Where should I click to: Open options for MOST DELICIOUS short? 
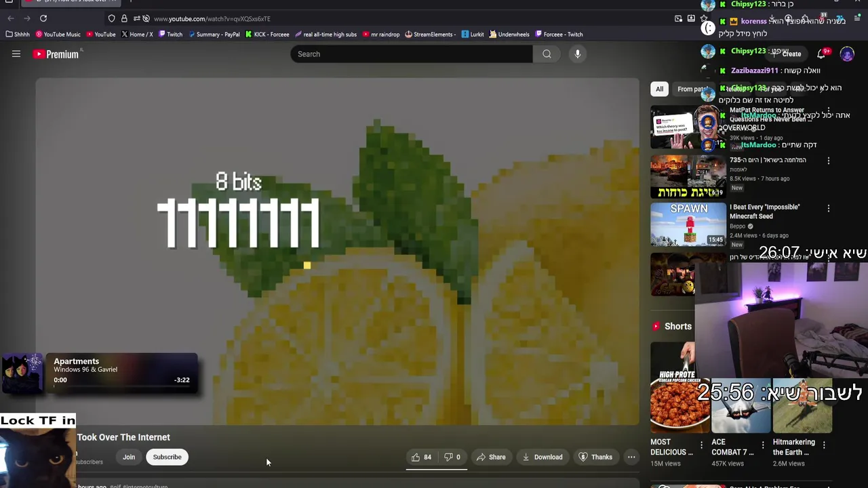(x=701, y=445)
